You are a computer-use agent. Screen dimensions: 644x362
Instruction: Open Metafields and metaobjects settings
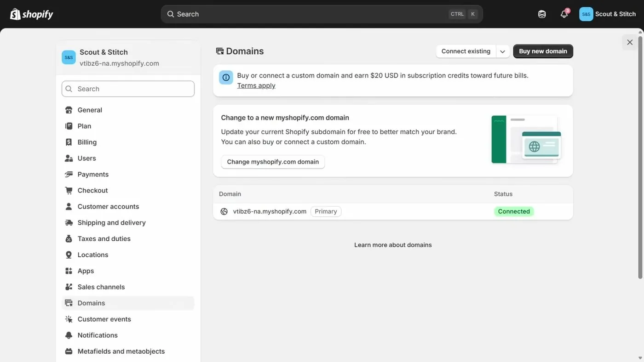(128, 351)
